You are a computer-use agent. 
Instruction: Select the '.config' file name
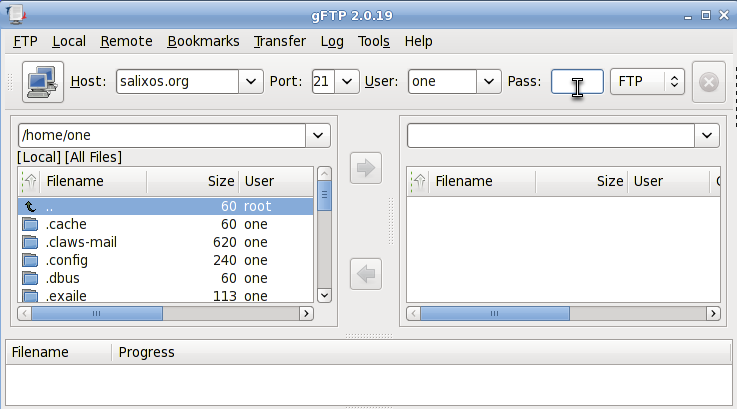(67, 260)
